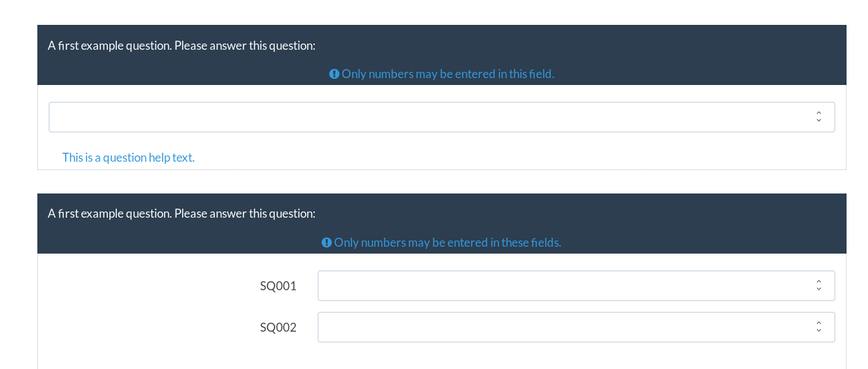Click 'This is a question help text.'
Screen dimensions: 868x369
[x=129, y=158]
